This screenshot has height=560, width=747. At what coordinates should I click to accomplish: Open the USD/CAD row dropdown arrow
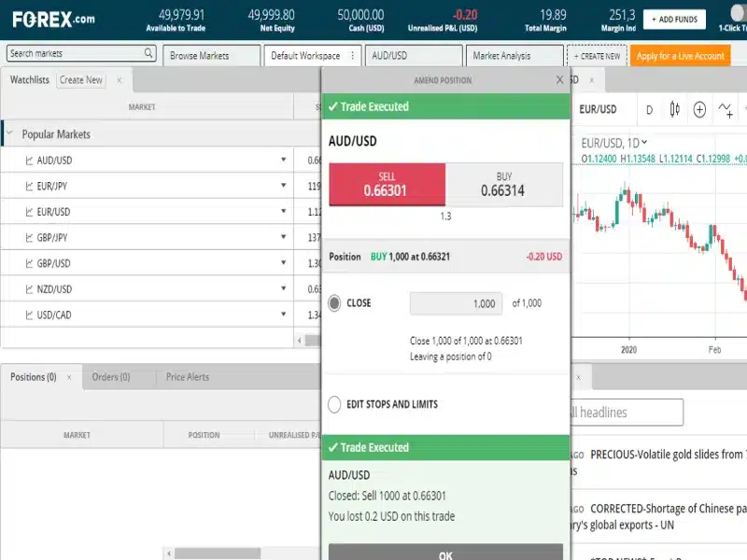tap(283, 315)
